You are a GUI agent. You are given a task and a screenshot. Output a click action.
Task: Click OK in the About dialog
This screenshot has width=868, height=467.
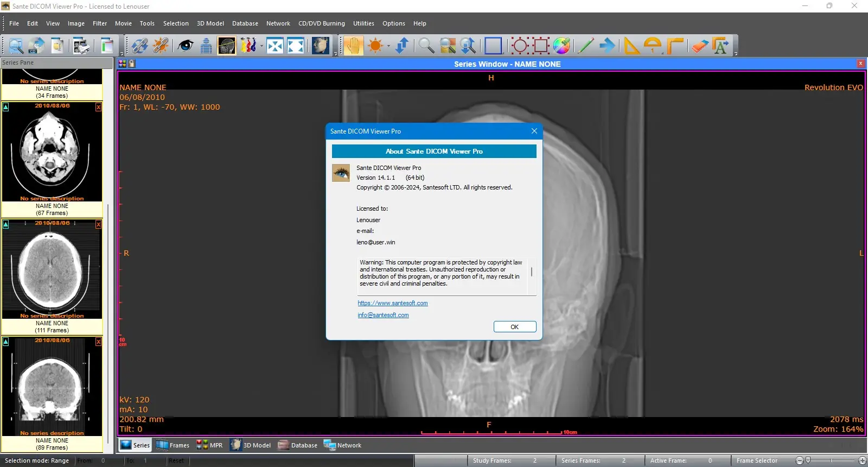pos(515,327)
